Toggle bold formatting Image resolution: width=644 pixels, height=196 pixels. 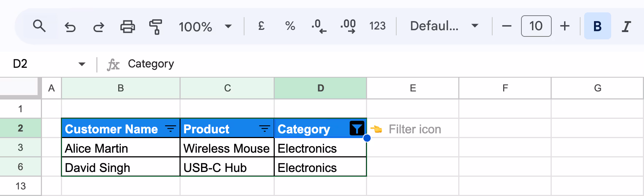[x=597, y=26]
